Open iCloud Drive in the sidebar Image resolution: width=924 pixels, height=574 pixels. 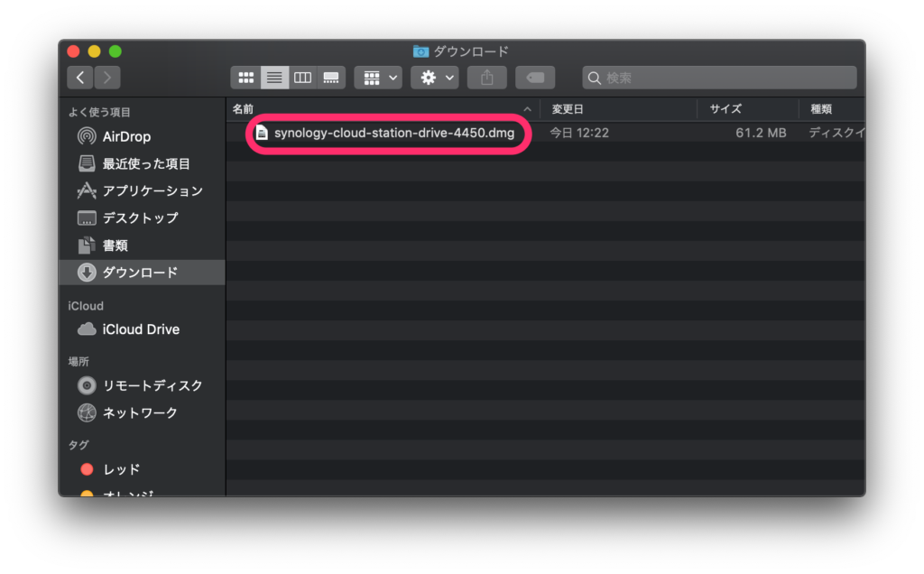(140, 329)
